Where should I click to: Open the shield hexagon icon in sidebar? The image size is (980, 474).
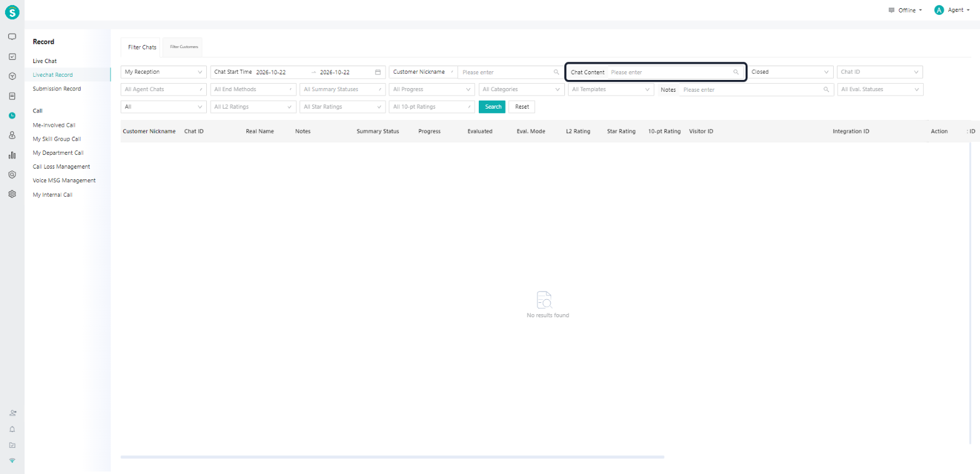(x=12, y=174)
